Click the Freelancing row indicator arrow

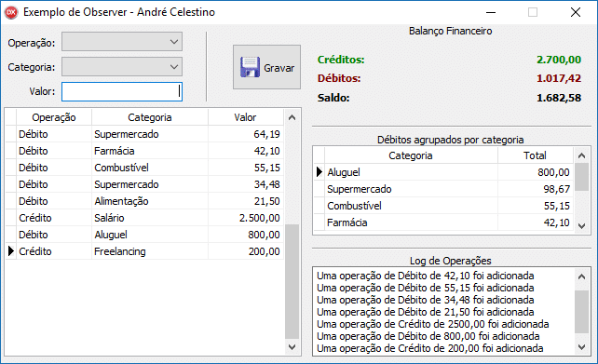[11, 251]
